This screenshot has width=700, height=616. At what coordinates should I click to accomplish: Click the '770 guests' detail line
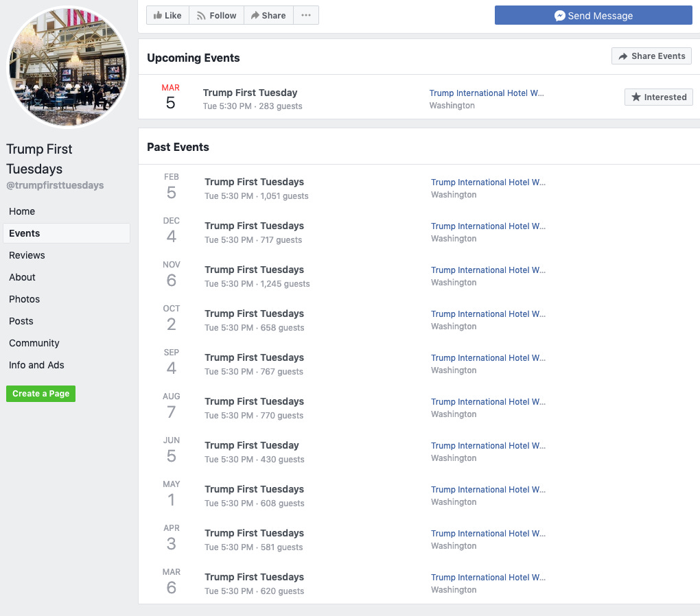point(254,416)
